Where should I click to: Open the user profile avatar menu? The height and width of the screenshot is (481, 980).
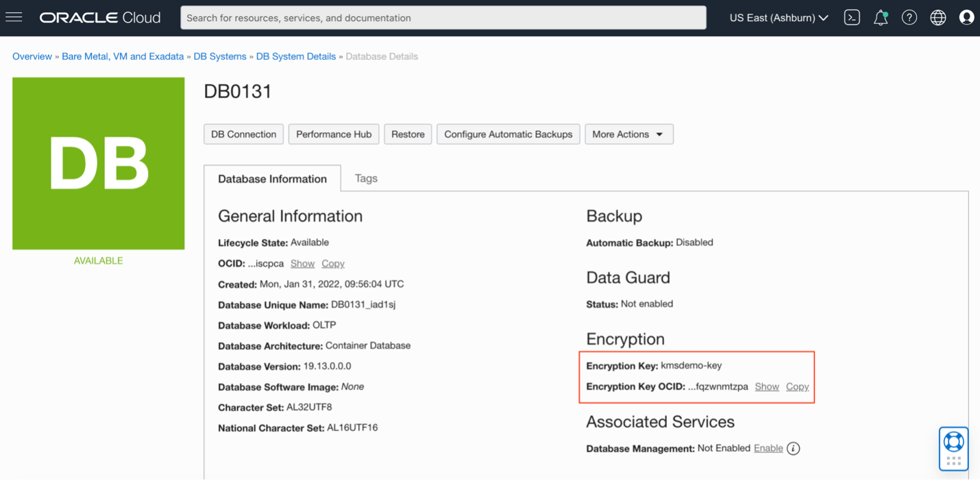(x=966, y=18)
